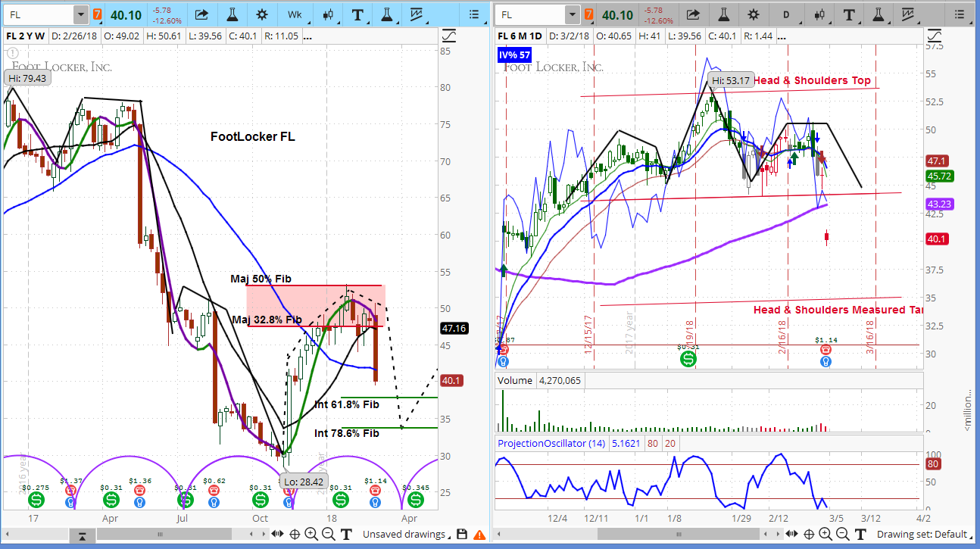The width and height of the screenshot is (980, 549).
Task: Zoom in on left chart
Action: [x=311, y=535]
